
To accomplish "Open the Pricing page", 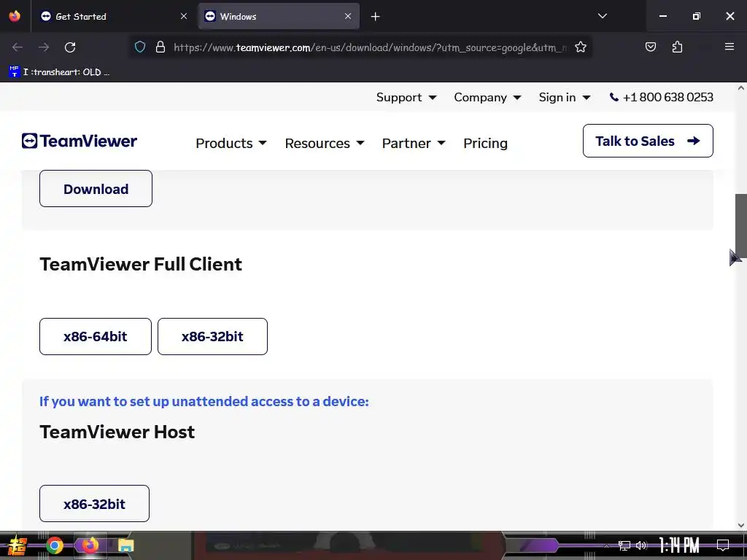I will point(485,144).
